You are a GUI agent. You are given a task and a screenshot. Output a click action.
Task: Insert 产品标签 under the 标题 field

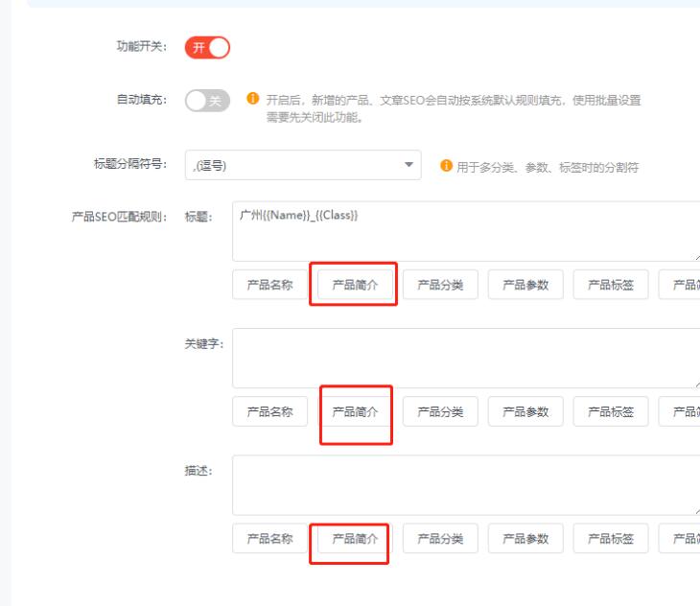(611, 285)
